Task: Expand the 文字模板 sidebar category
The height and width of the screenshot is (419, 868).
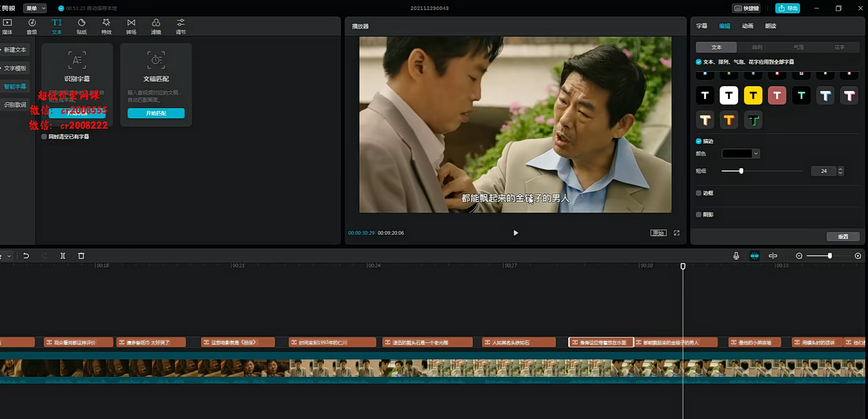Action: (15, 68)
